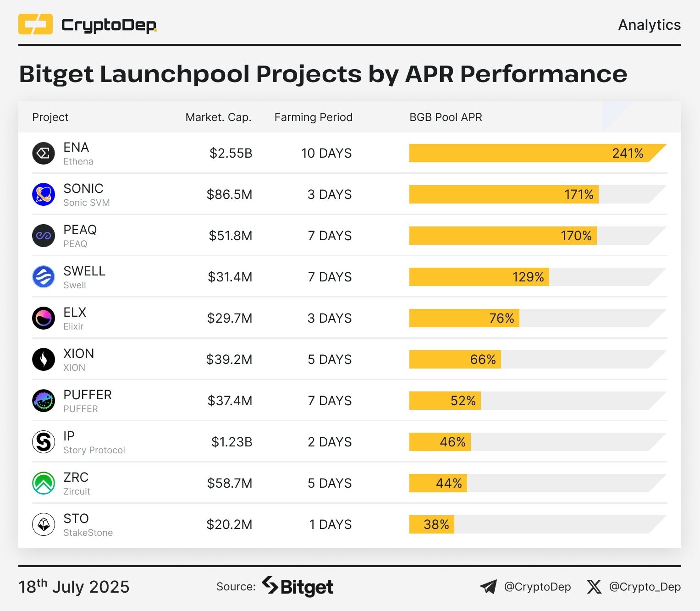Click the 1 DAYS farming period
The height and width of the screenshot is (611, 700).
[x=331, y=524]
